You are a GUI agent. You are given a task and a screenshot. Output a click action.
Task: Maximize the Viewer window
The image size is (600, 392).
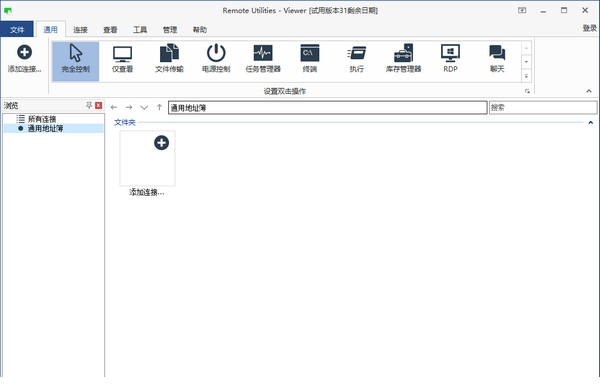tap(564, 10)
